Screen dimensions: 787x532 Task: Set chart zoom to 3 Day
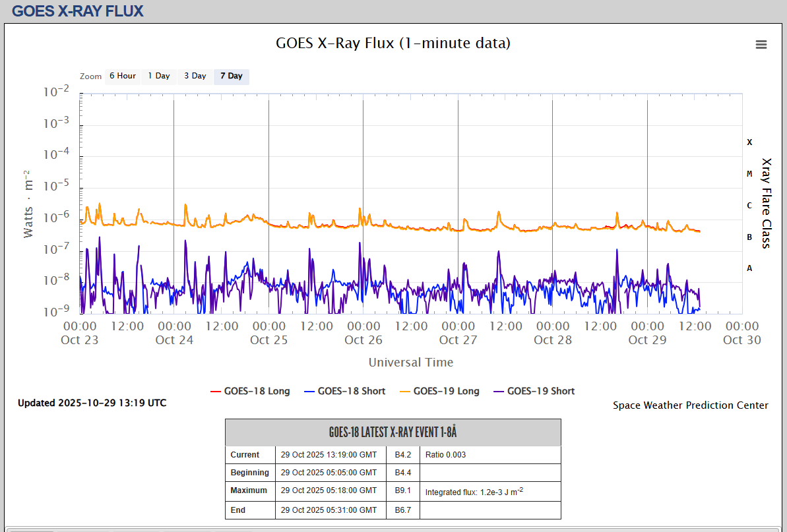[195, 76]
